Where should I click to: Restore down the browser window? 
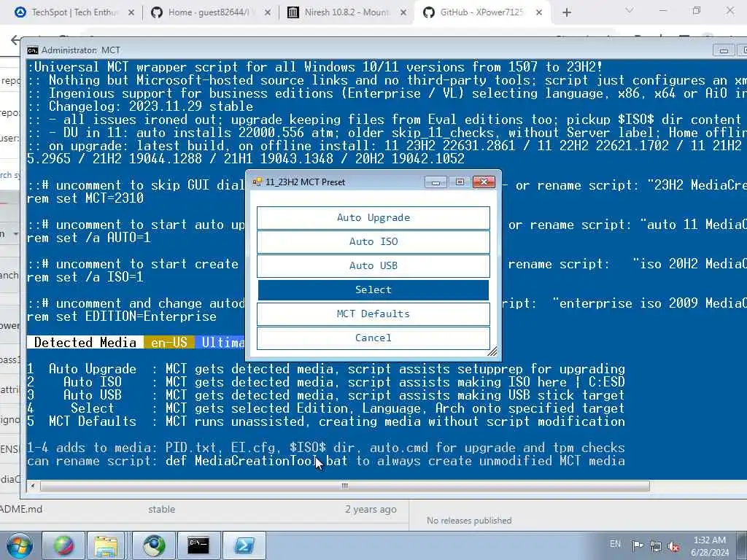(x=697, y=10)
